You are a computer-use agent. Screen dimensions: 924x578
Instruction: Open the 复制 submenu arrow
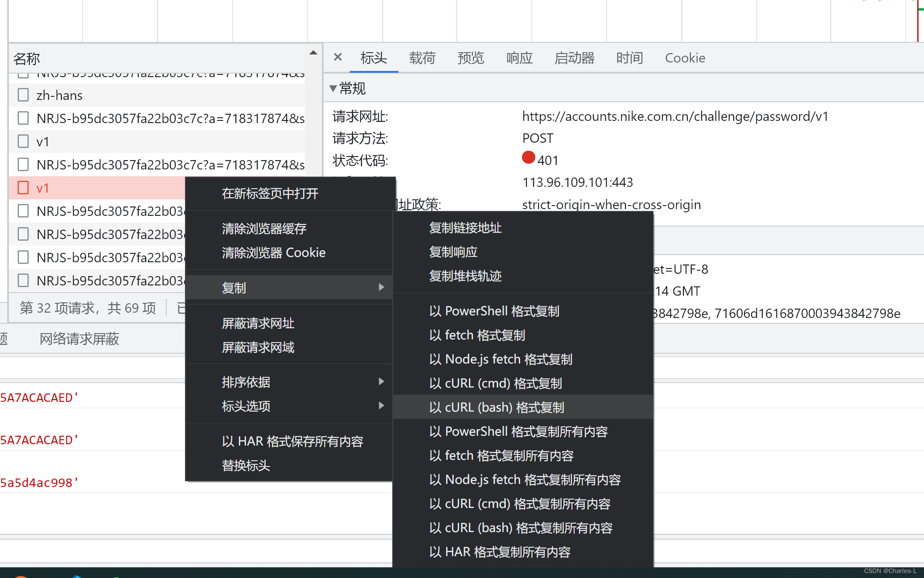point(381,287)
